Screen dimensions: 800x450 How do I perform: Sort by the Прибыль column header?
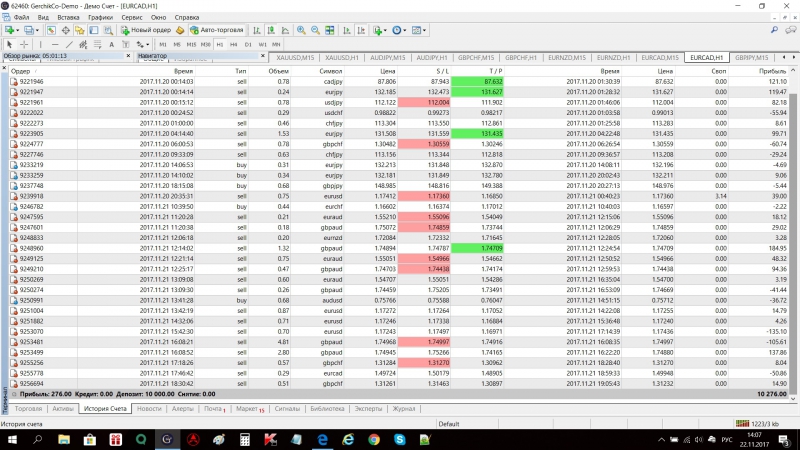click(772, 71)
